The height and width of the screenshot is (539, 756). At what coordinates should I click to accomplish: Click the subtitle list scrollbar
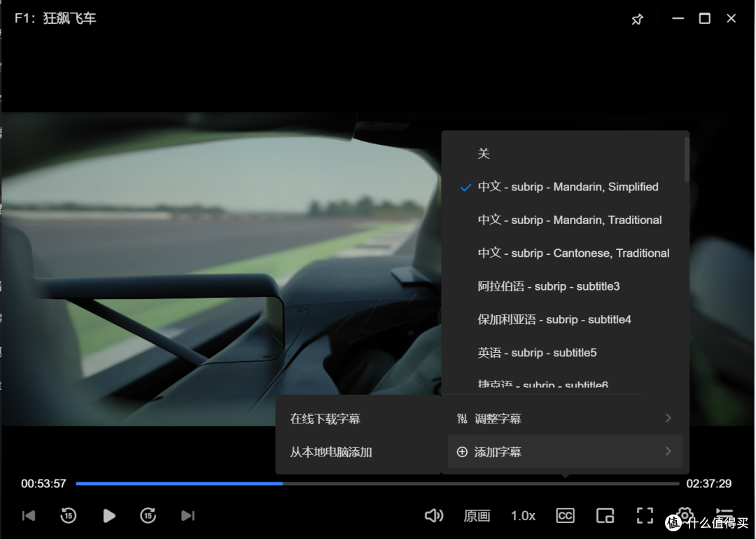pos(687,160)
